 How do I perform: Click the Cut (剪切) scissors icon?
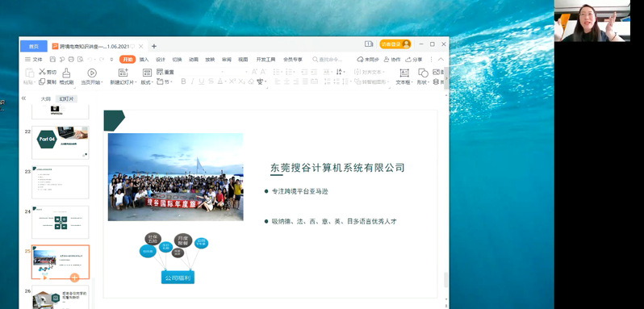coord(42,72)
